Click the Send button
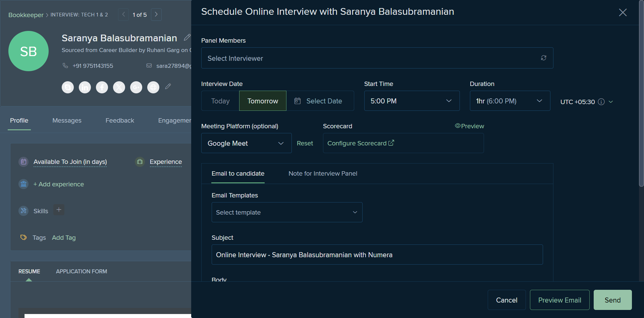This screenshot has height=318, width=644. 612,300
